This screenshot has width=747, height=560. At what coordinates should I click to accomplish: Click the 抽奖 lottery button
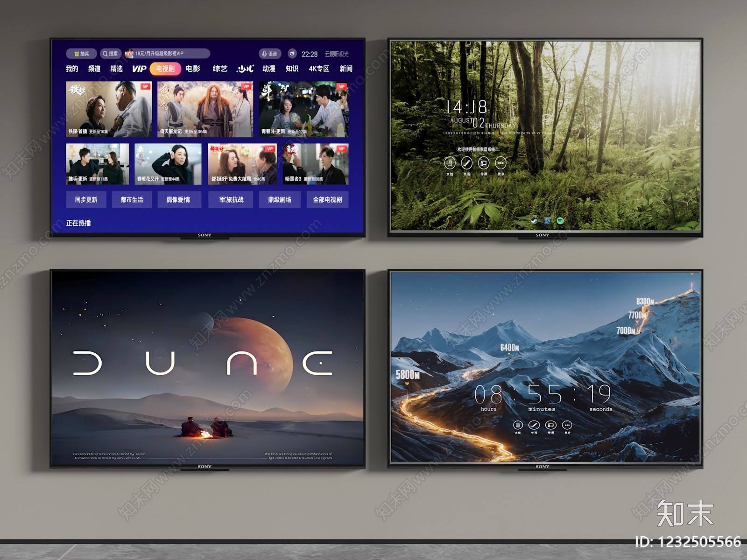point(81,54)
